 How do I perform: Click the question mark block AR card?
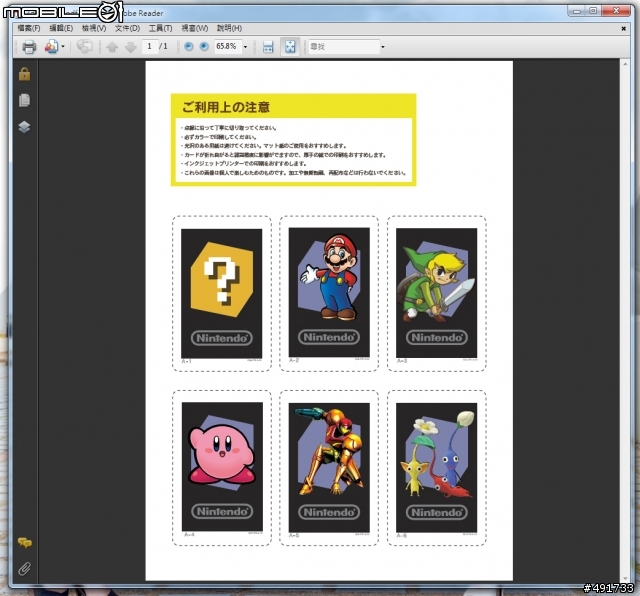point(222,294)
